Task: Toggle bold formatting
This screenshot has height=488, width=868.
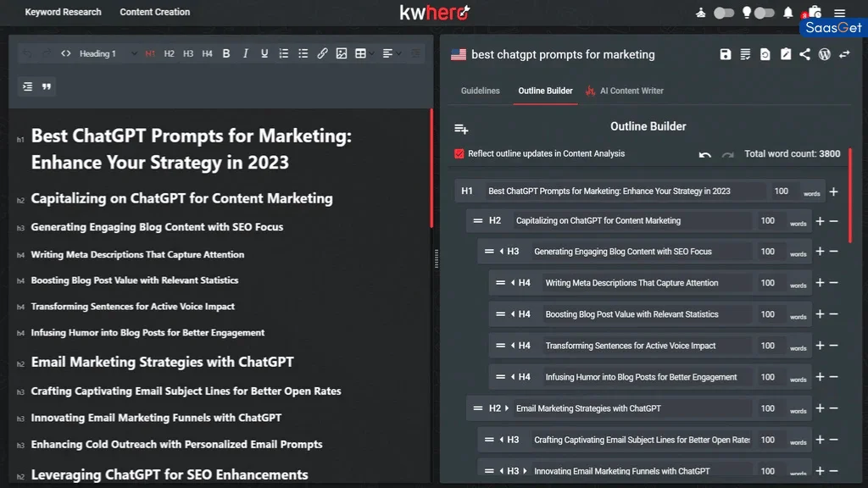Action: click(x=225, y=53)
